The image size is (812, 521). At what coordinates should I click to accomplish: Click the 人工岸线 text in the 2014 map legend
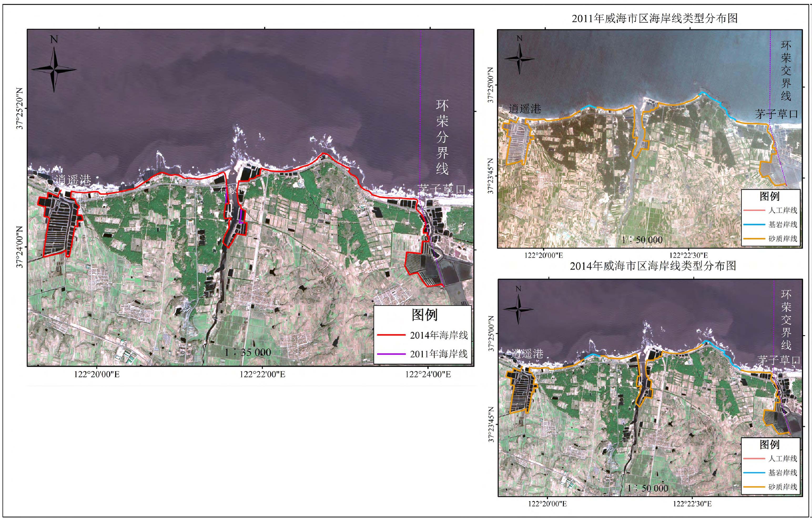tap(783, 459)
